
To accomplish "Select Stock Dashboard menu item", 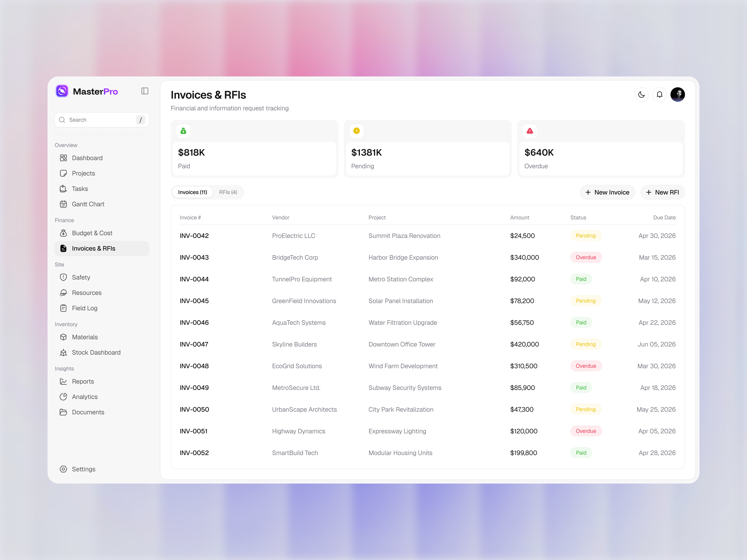I will point(102,353).
